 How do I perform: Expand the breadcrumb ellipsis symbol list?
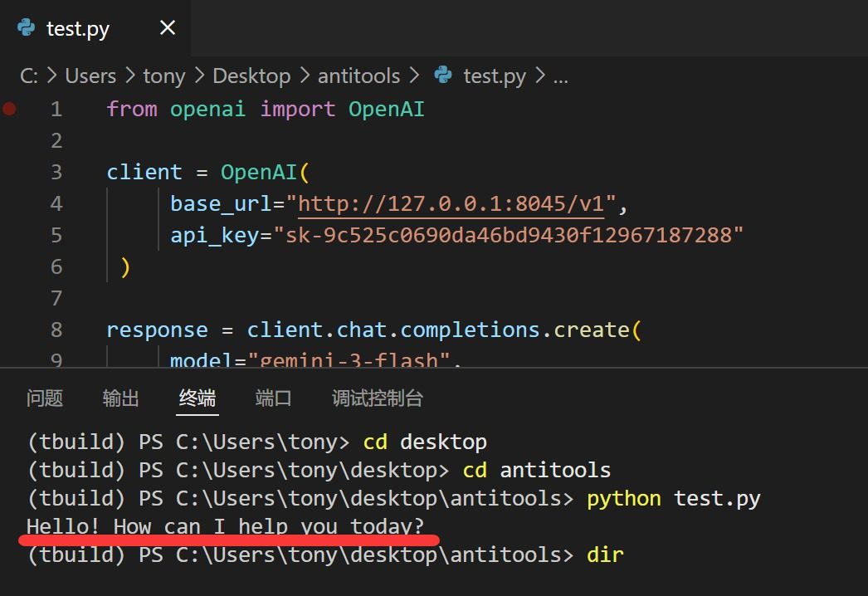click(x=561, y=76)
